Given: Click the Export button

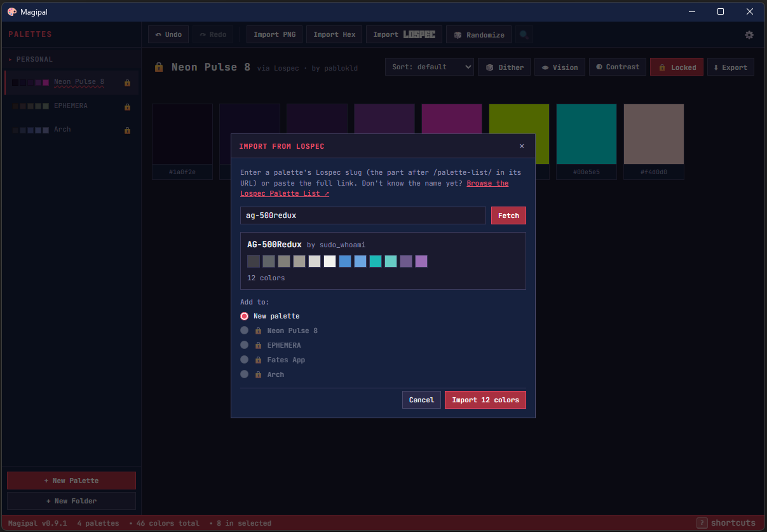Looking at the screenshot, I should 731,67.
